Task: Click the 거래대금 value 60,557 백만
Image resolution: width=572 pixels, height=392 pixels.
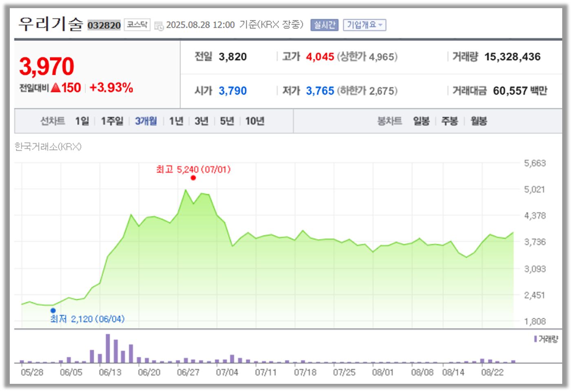Action: pyautogui.click(x=520, y=91)
